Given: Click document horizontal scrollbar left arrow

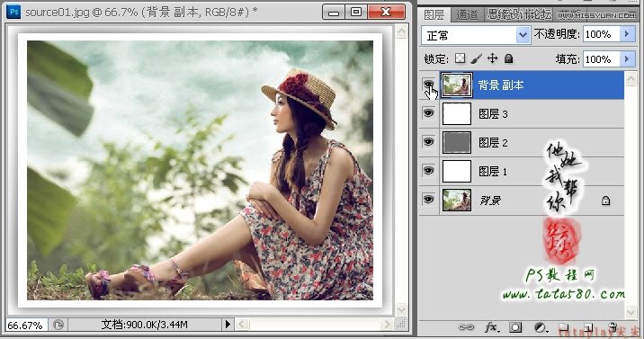Looking at the screenshot, I should tap(242, 325).
